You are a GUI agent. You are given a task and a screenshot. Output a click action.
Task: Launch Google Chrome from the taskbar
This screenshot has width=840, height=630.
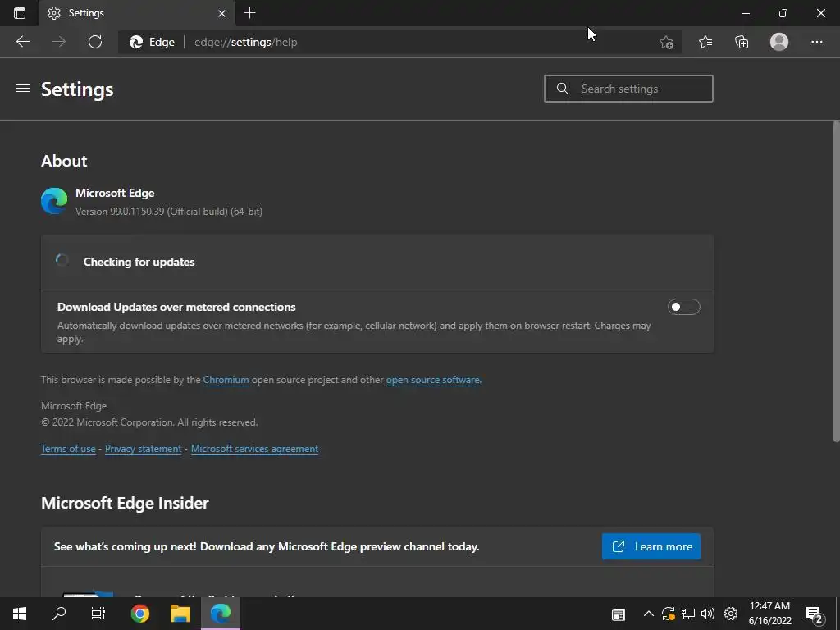pos(140,614)
